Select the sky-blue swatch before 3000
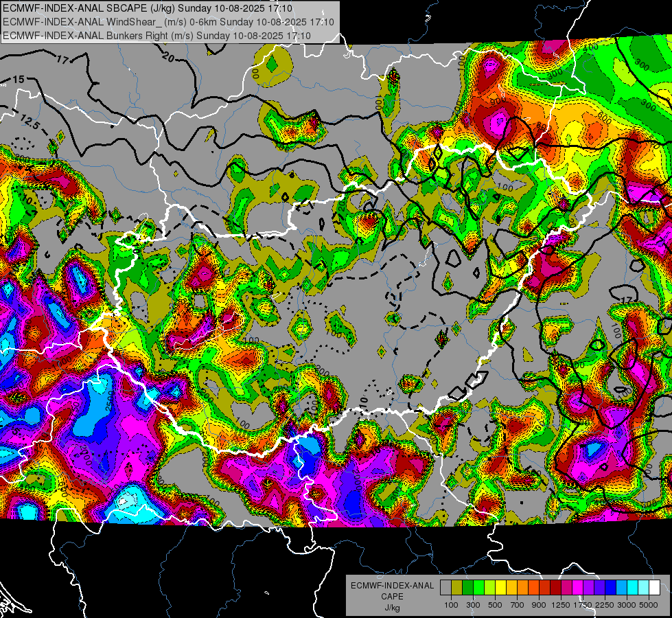 click(x=622, y=588)
